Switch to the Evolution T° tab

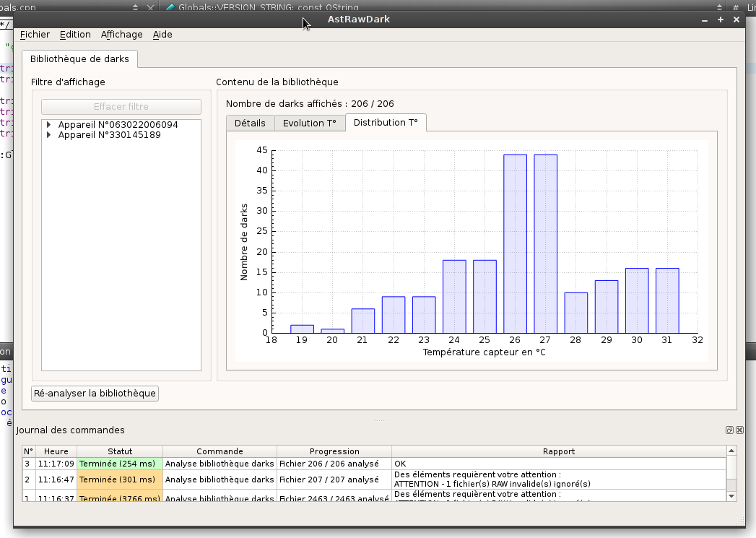click(x=310, y=123)
